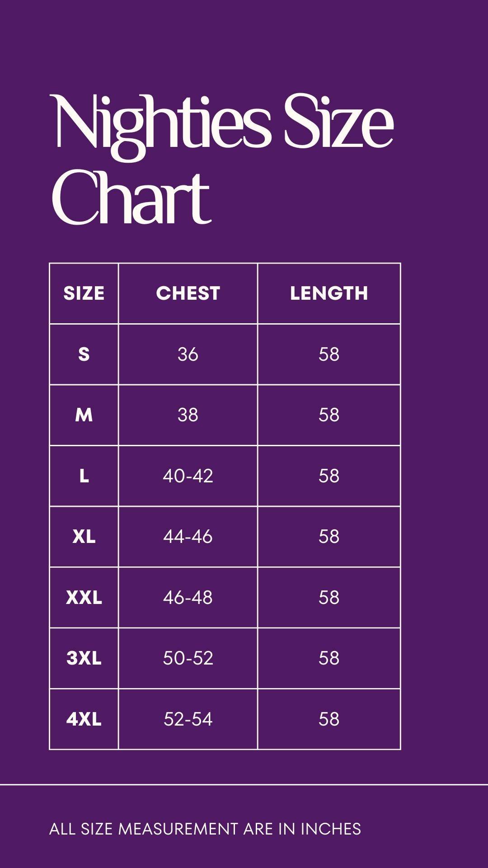
Task: Click the M size row label
Action: 84,415
